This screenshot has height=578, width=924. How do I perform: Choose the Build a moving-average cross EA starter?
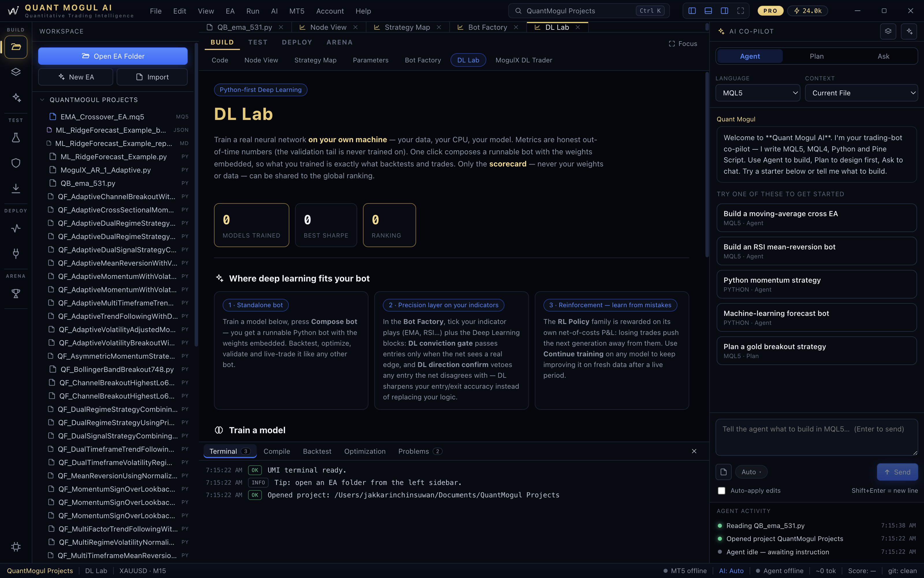(816, 218)
